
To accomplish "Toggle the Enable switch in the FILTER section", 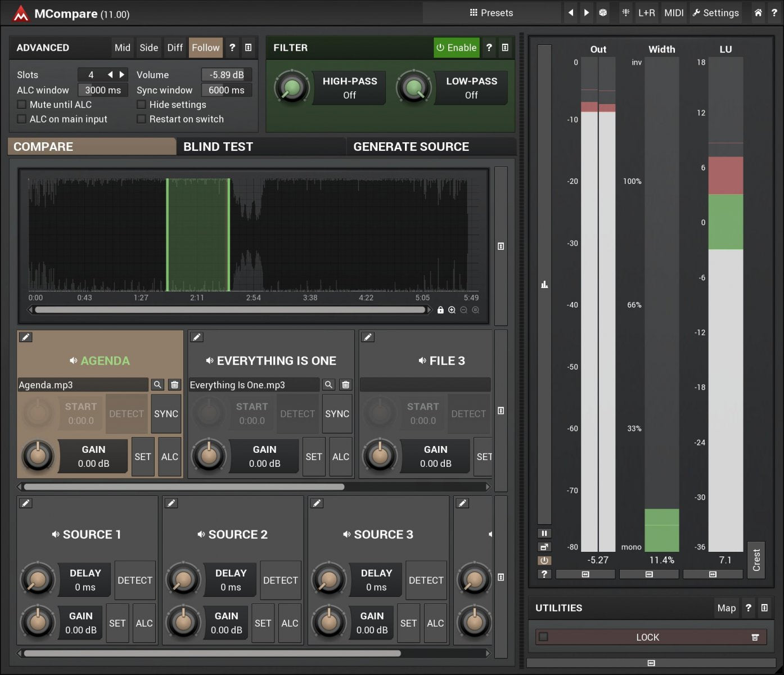I will click(x=456, y=48).
